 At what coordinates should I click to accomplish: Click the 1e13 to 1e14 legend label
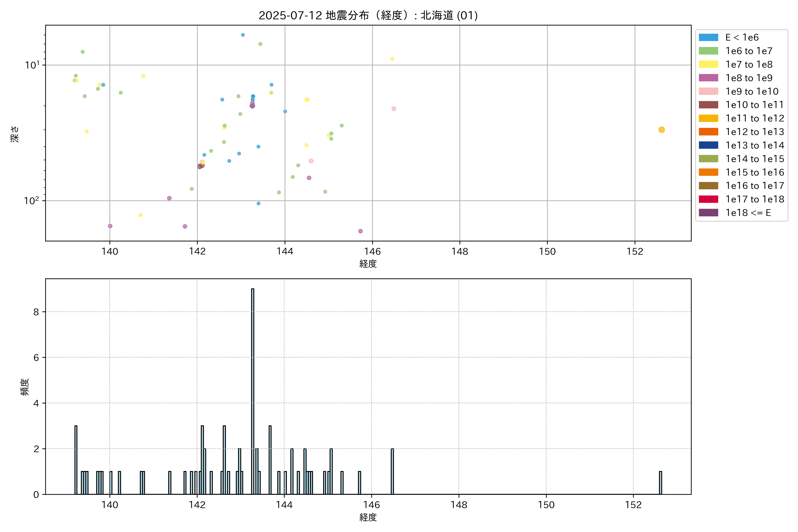click(755, 145)
